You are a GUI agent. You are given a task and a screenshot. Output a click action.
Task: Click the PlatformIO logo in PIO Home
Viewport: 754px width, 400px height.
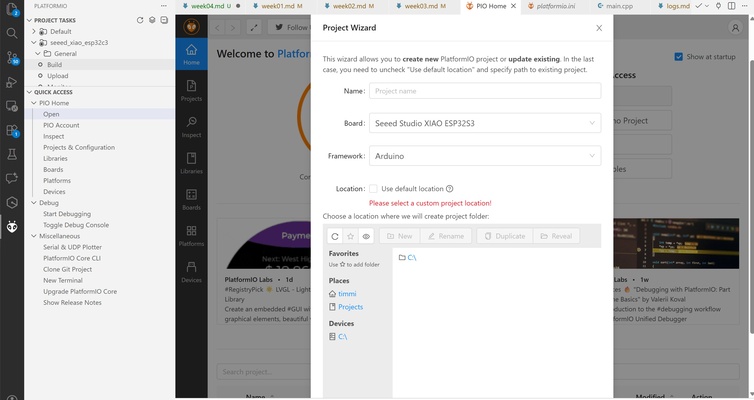pyautogui.click(x=191, y=26)
